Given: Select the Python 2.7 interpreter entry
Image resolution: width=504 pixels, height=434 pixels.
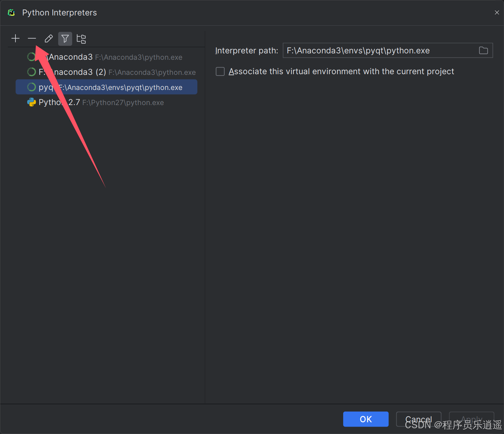Looking at the screenshot, I should click(106, 102).
